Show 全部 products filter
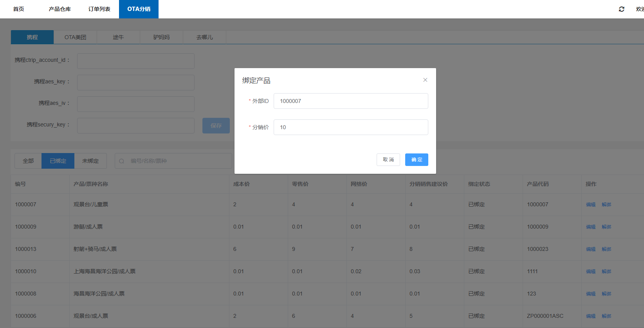This screenshot has width=644, height=328. pos(28,161)
